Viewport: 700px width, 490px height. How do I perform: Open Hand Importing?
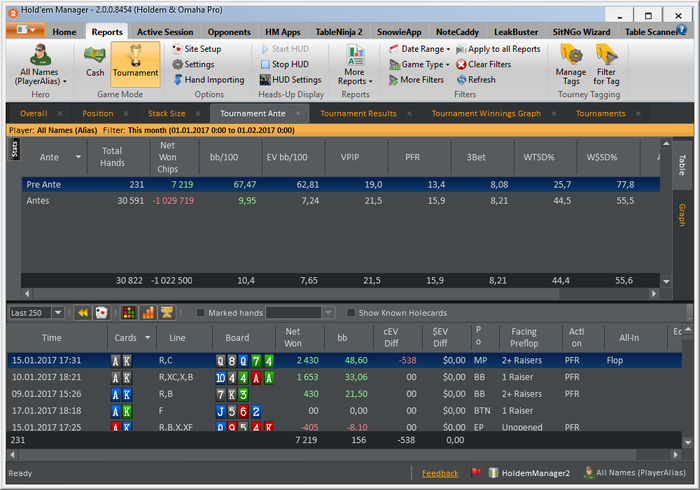[x=208, y=80]
